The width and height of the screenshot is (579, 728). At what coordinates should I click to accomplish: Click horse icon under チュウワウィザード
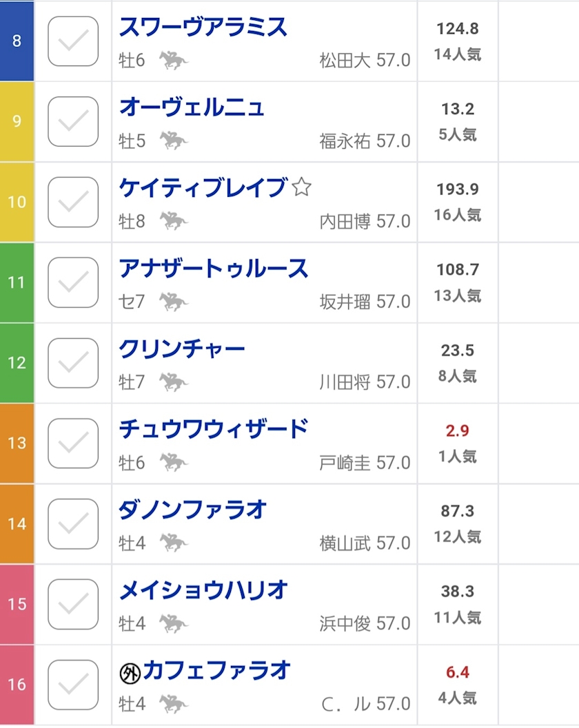(x=174, y=462)
